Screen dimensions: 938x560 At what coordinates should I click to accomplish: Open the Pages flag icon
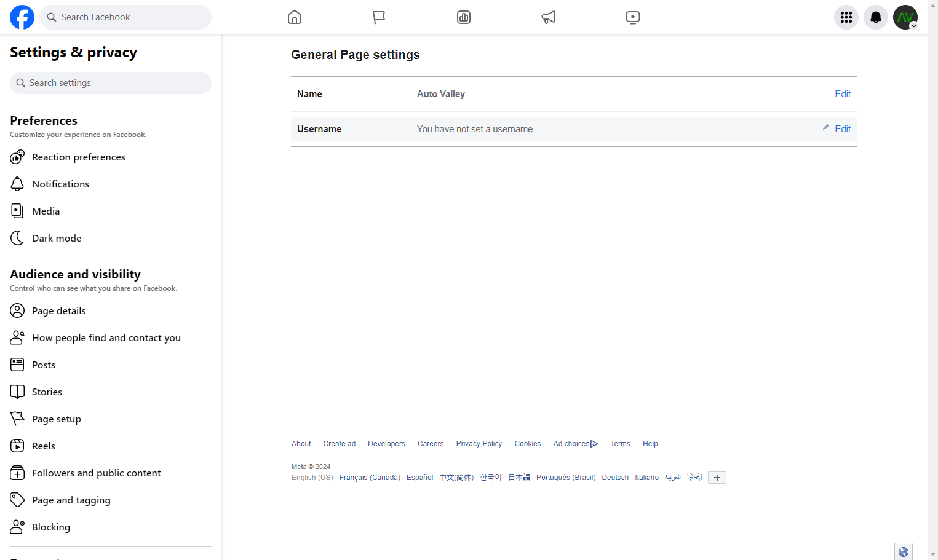pyautogui.click(x=379, y=17)
